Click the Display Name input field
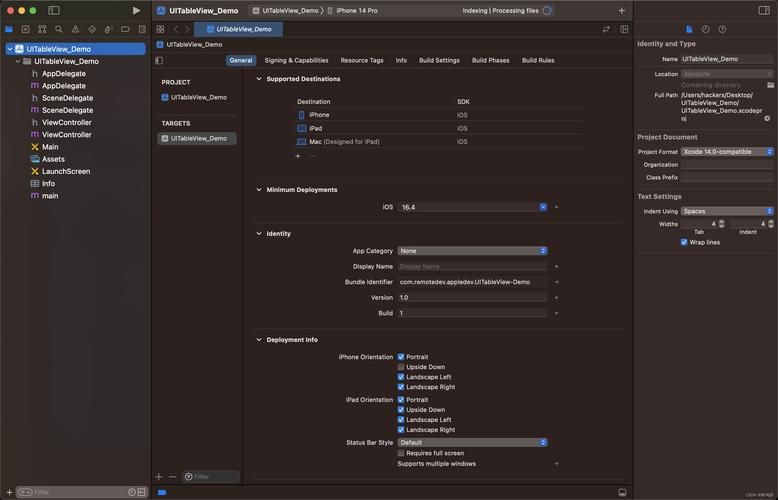778x500 pixels. 472,267
